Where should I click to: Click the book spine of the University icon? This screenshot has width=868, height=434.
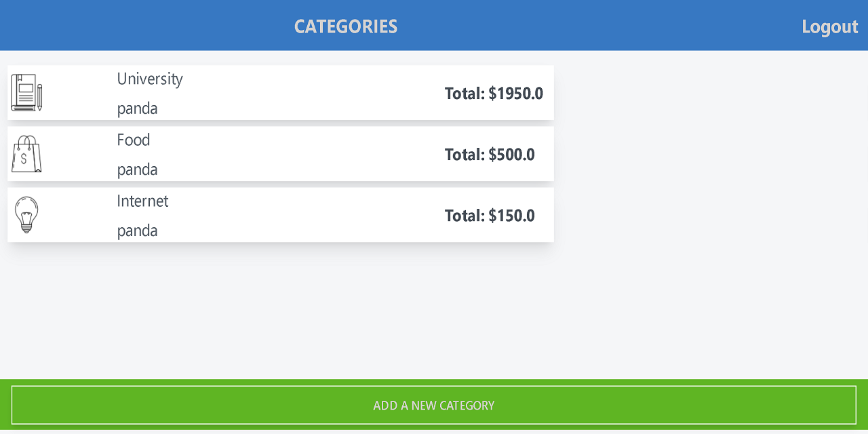pos(12,92)
